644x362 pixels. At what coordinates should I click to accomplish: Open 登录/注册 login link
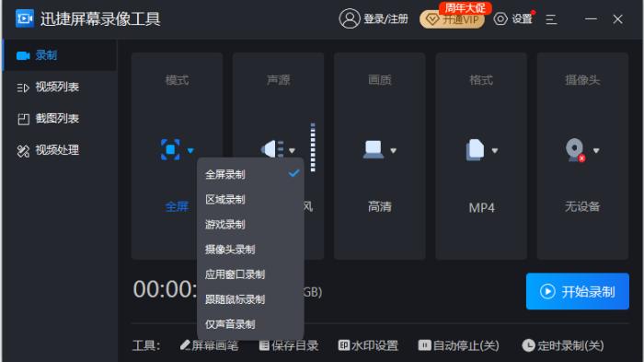[x=385, y=19]
